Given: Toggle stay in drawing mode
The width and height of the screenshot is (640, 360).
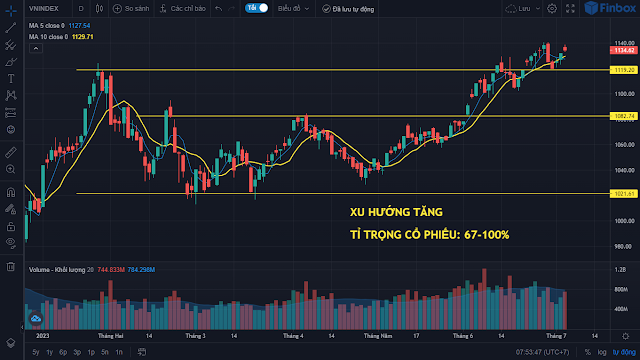Looking at the screenshot, I should pos(11,209).
